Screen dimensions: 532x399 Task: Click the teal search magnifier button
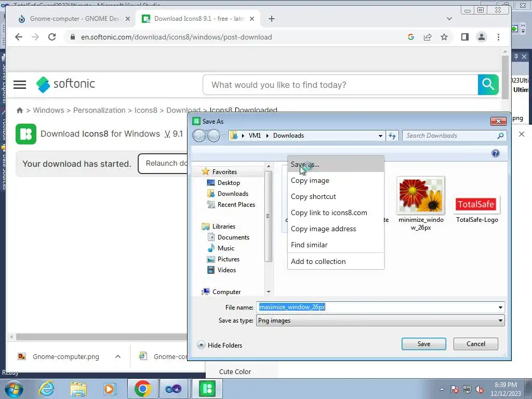pyautogui.click(x=488, y=85)
